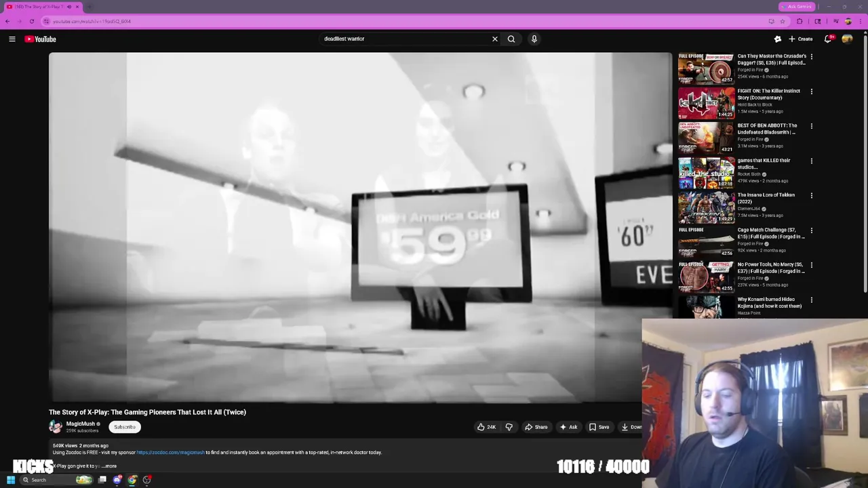This screenshot has width=868, height=488.
Task: Open options menu for Crusader's Dagger video
Action: point(812,57)
